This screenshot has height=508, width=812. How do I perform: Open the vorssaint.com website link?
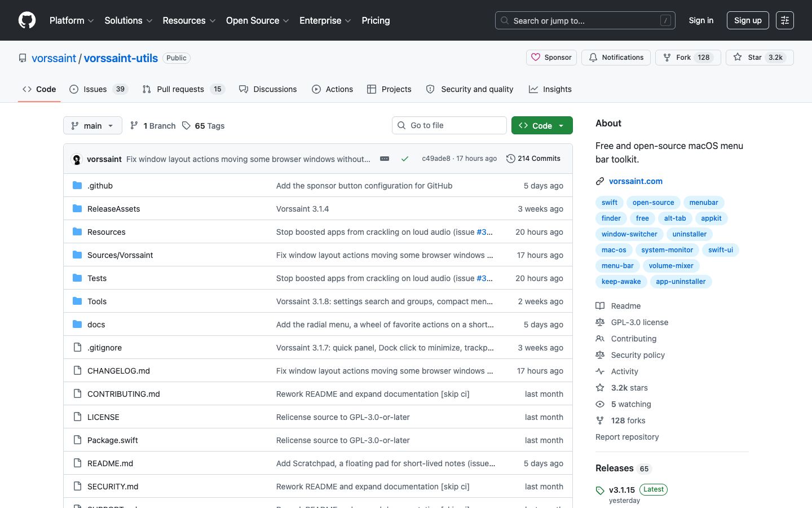(636, 181)
